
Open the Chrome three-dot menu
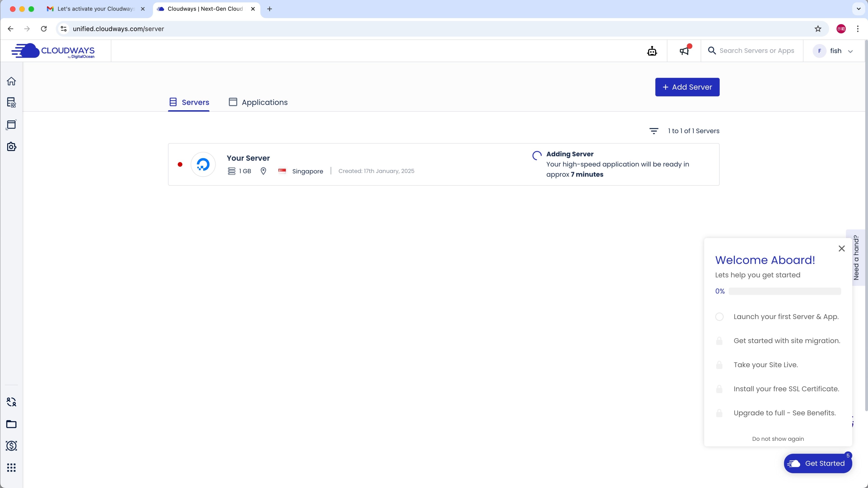[x=858, y=29]
